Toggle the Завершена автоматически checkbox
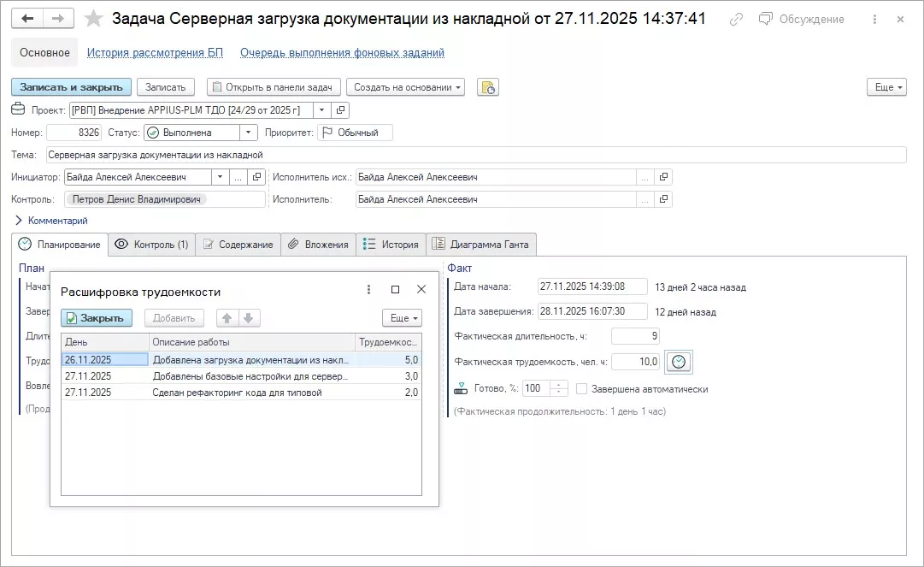 [x=582, y=389]
